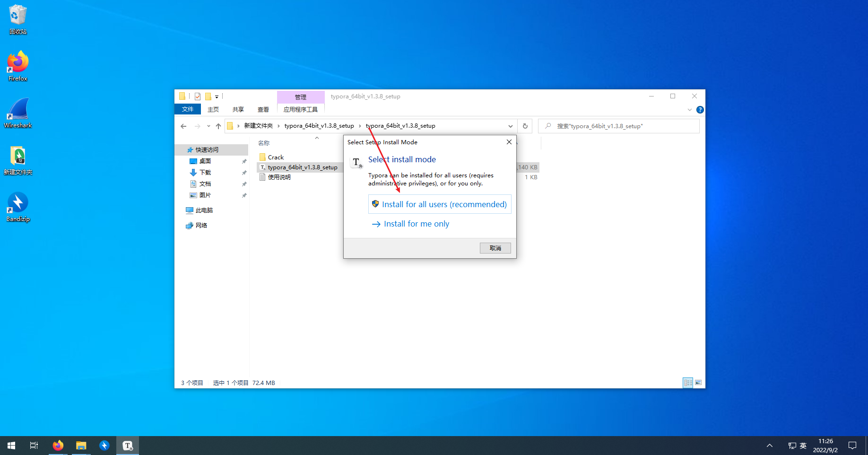The image size is (868, 455).
Task: Select 下载 in the navigation pane
Action: (205, 173)
